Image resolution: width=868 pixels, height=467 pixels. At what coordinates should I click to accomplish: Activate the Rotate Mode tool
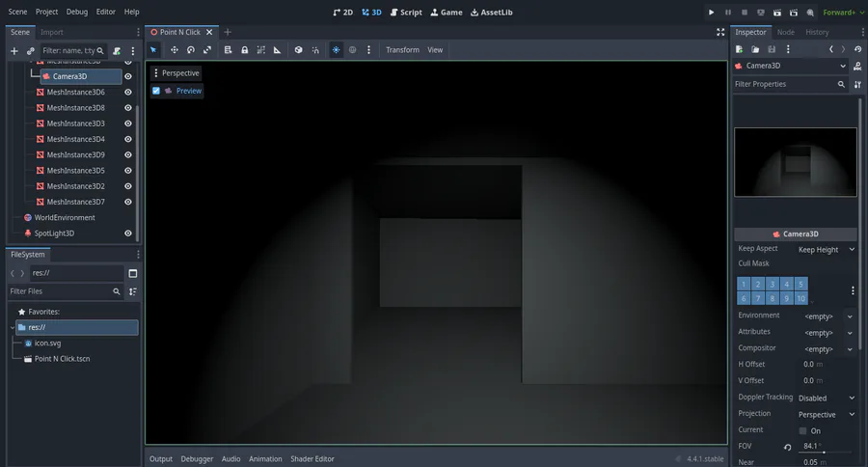click(191, 50)
